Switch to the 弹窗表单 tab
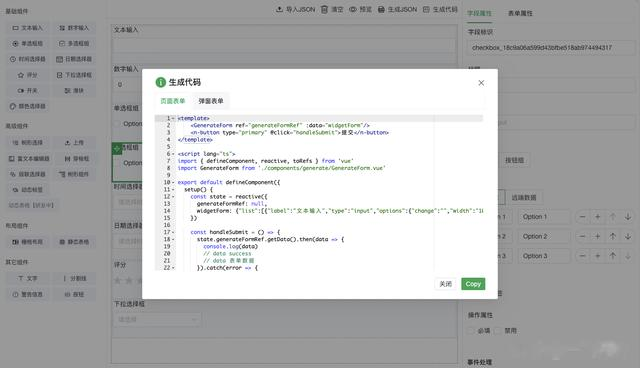The width and height of the screenshot is (640, 368). tap(211, 101)
